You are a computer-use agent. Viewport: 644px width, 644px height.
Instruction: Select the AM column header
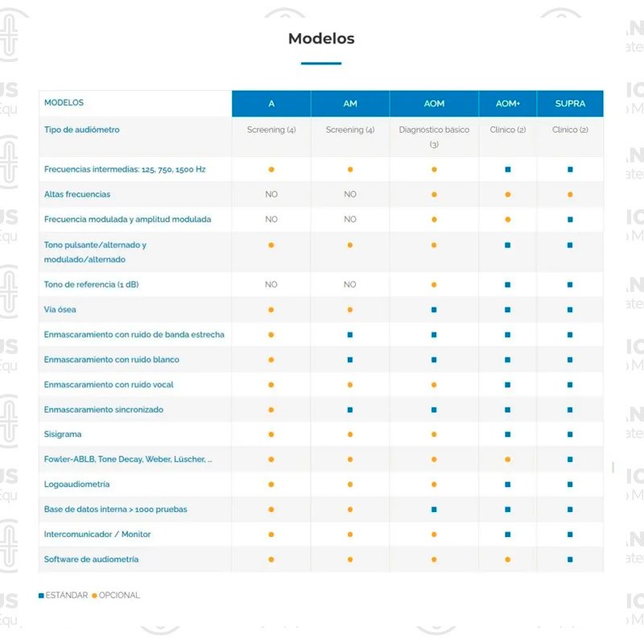(x=350, y=104)
